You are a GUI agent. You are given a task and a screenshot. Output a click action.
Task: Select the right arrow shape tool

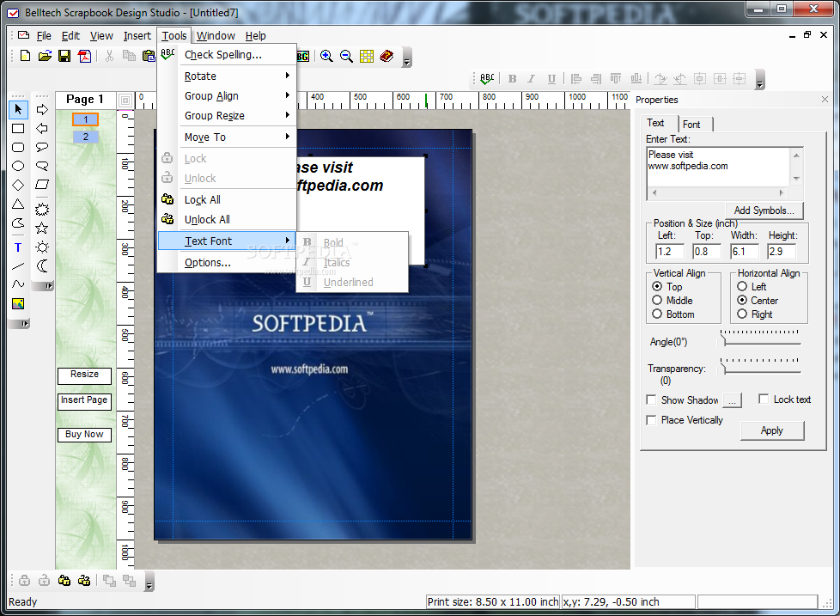click(x=42, y=109)
